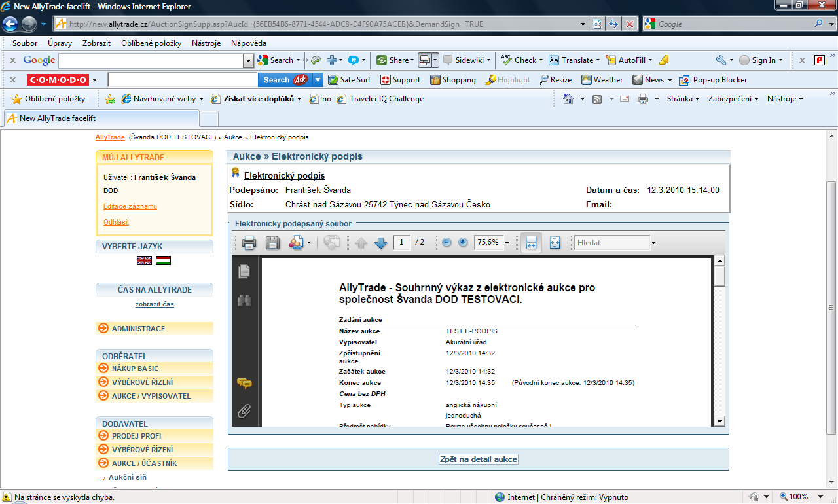
Task: Expand the Hledat search options arrow
Action: (x=653, y=243)
